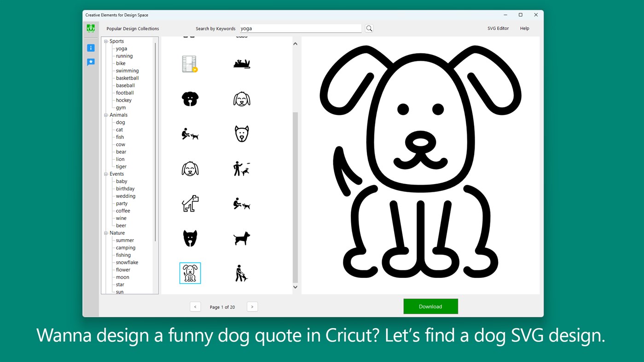The image size is (644, 362).
Task: Click the Download button
Action: pyautogui.click(x=430, y=306)
